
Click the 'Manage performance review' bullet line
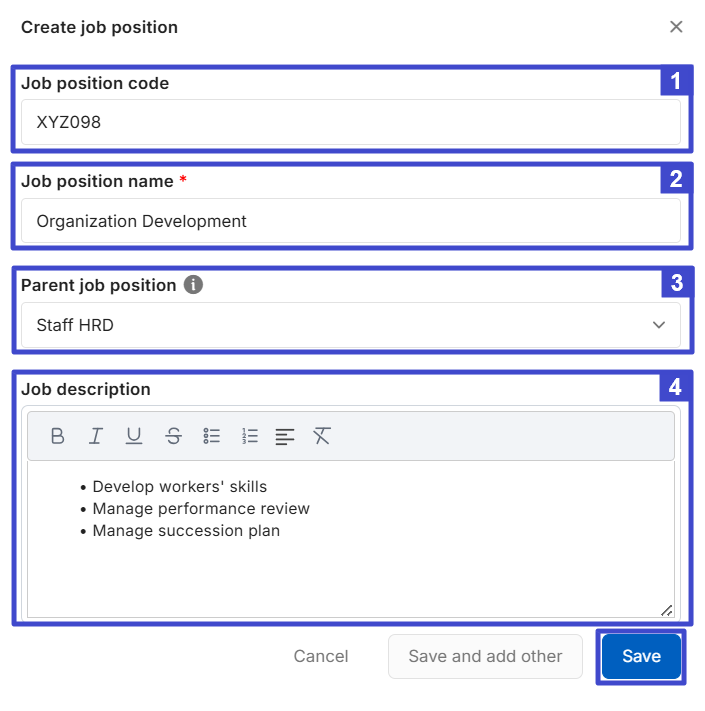point(201,509)
